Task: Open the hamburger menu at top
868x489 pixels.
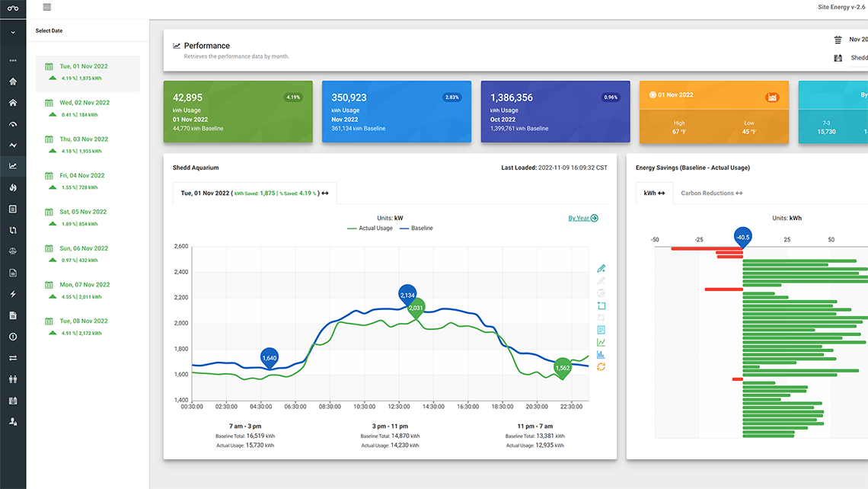Action: 47,7
